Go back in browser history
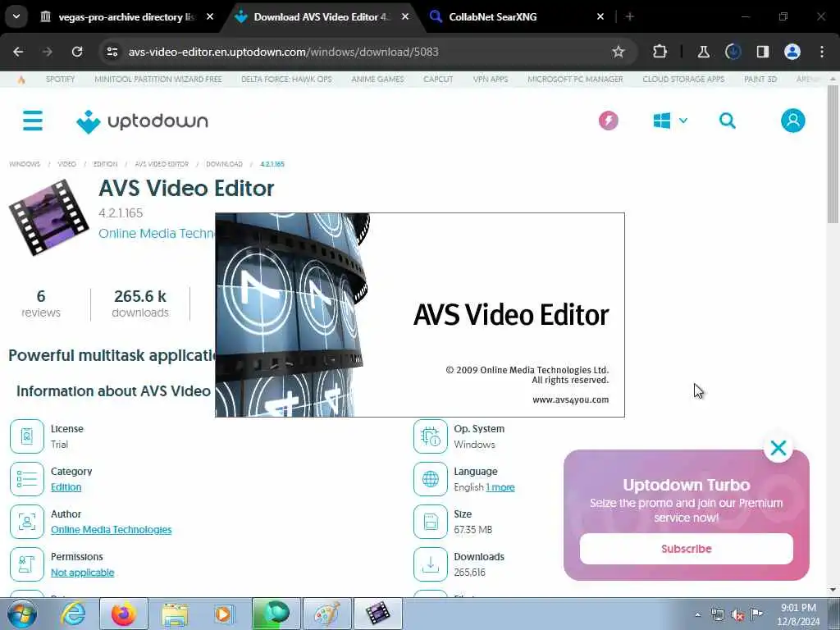The height and width of the screenshot is (630, 840). coord(18,52)
